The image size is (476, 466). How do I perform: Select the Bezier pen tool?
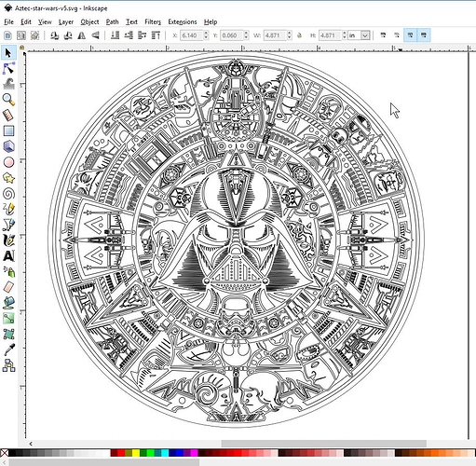point(8,225)
